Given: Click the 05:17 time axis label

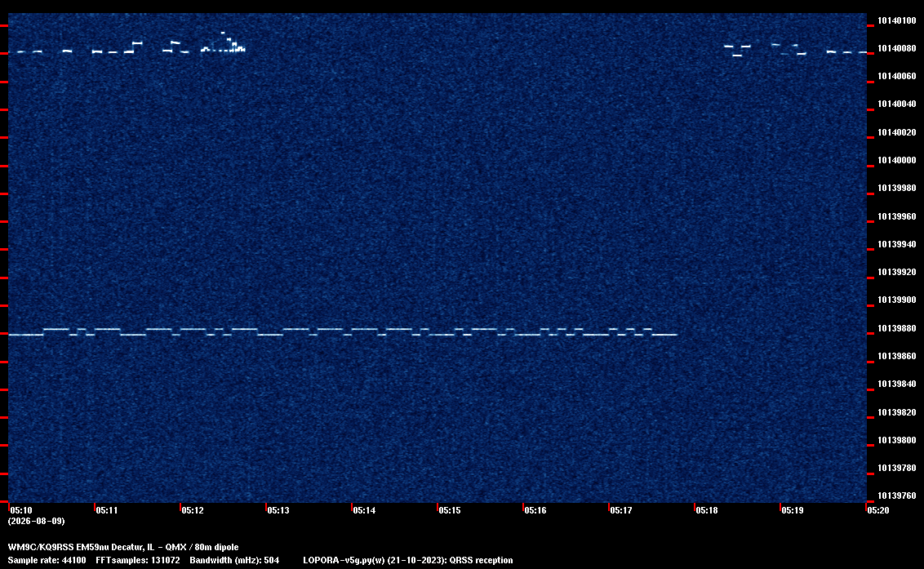Looking at the screenshot, I should pyautogui.click(x=621, y=510).
